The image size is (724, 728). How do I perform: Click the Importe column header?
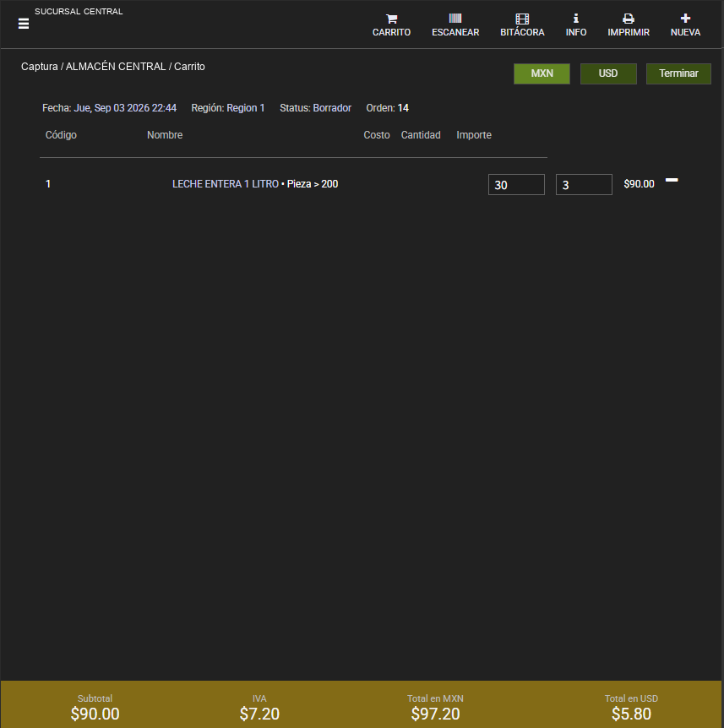[x=474, y=135]
